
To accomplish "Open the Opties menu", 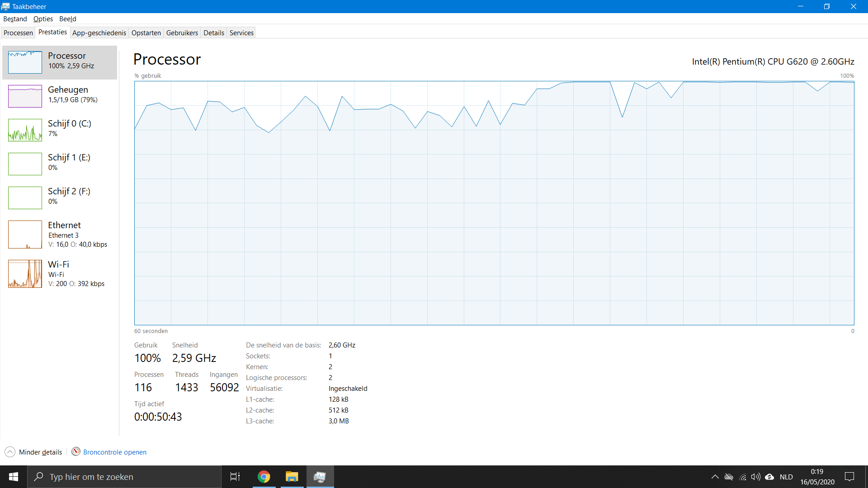I will (43, 19).
